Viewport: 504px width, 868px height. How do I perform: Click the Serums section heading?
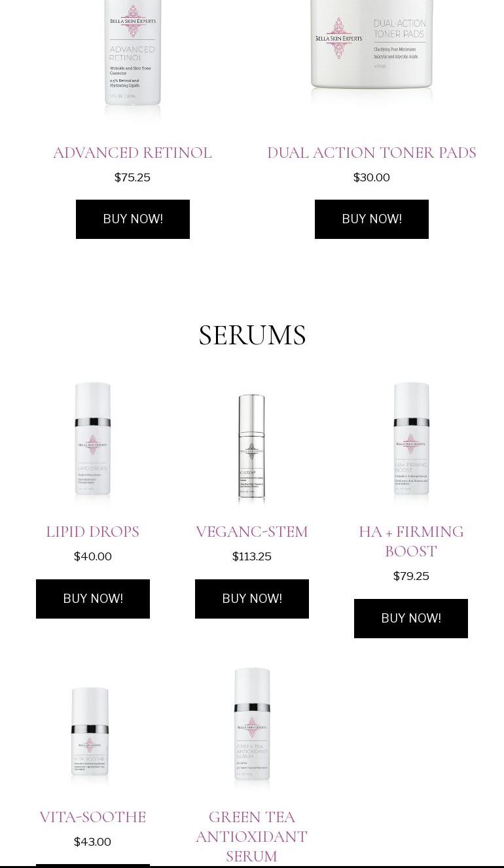252,336
